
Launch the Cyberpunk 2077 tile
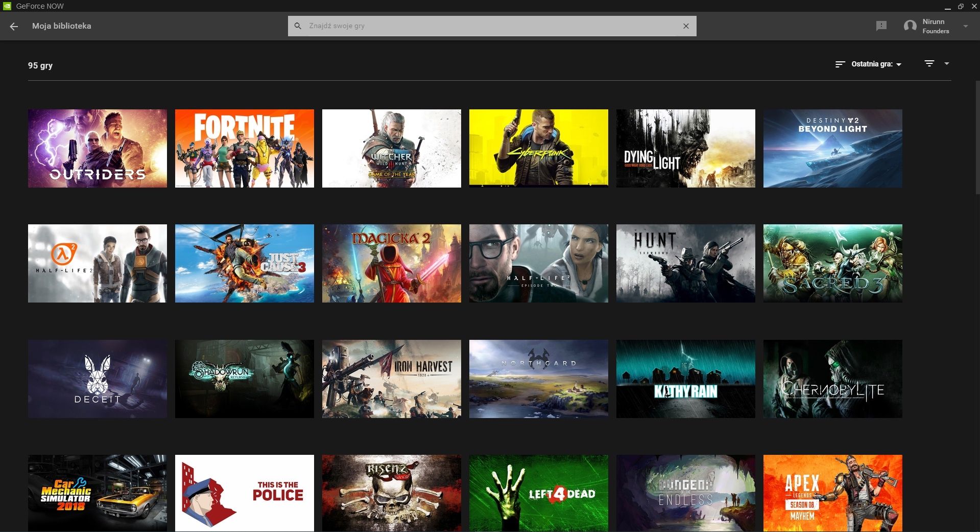(x=538, y=148)
